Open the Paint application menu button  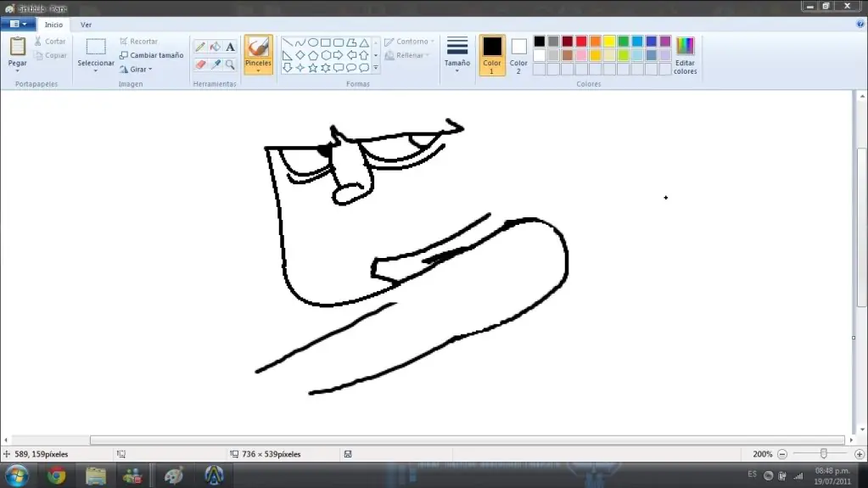tap(19, 25)
